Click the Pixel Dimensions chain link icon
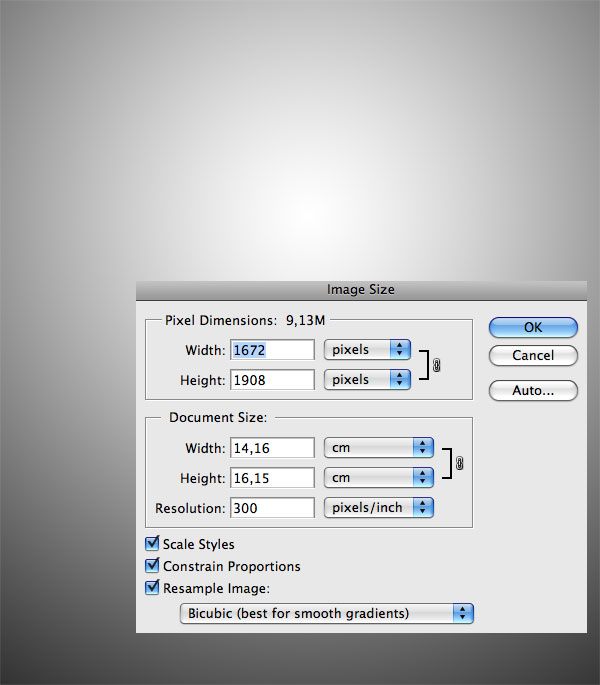Screen dimensions: 600x685 pos(436,366)
